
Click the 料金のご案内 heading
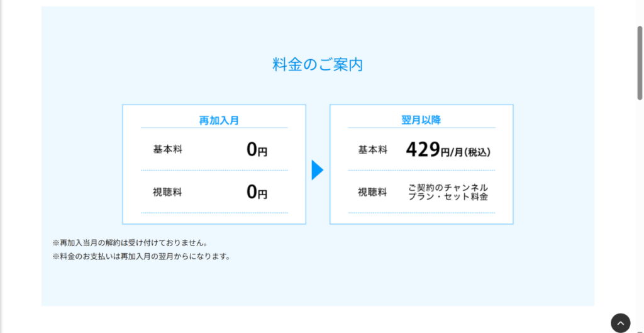318,65
